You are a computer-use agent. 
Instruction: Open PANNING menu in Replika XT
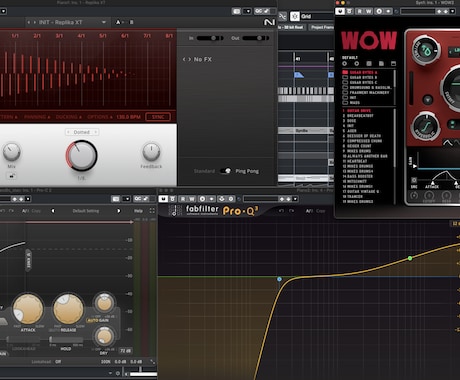click(x=37, y=117)
